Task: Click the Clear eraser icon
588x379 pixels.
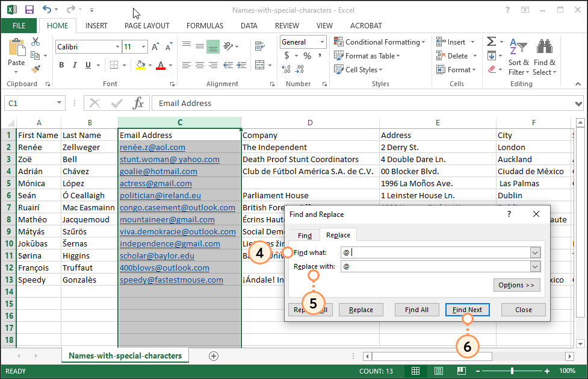Action: pos(492,69)
